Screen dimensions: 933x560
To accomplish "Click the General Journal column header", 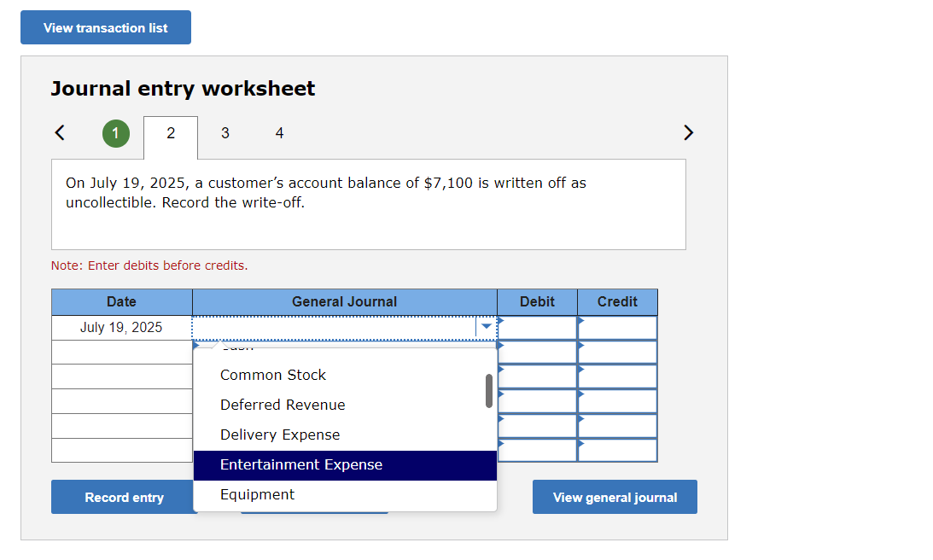I will [345, 301].
